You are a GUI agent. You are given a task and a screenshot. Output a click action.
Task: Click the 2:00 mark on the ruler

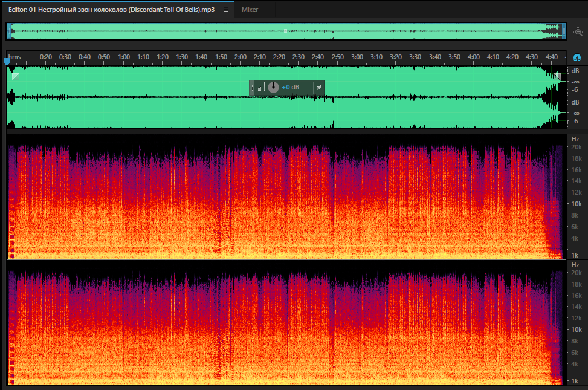pos(241,57)
